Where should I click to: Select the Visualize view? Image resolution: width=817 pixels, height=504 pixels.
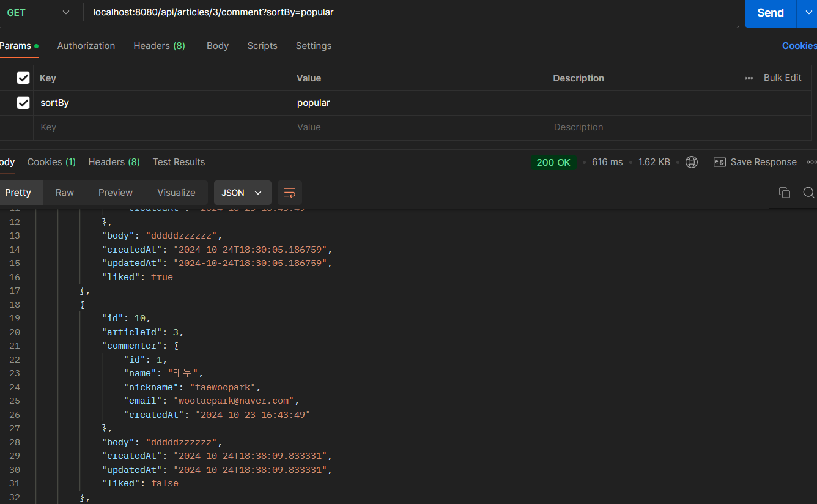[176, 193]
